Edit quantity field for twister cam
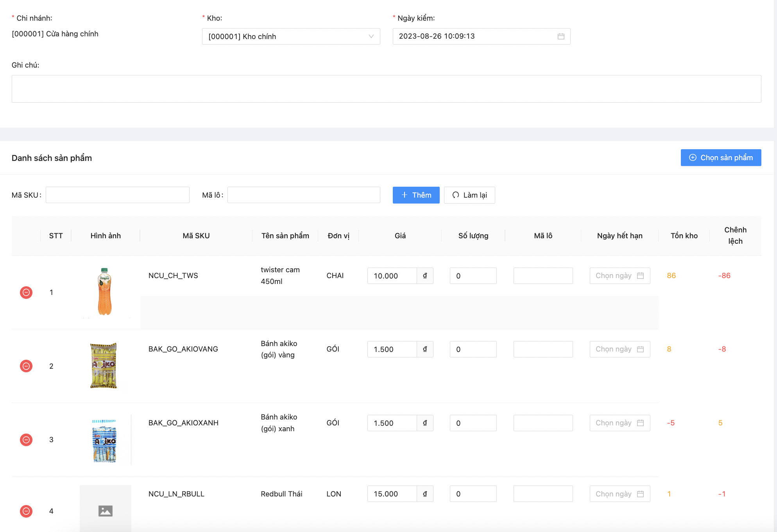777x532 pixels. click(x=473, y=276)
